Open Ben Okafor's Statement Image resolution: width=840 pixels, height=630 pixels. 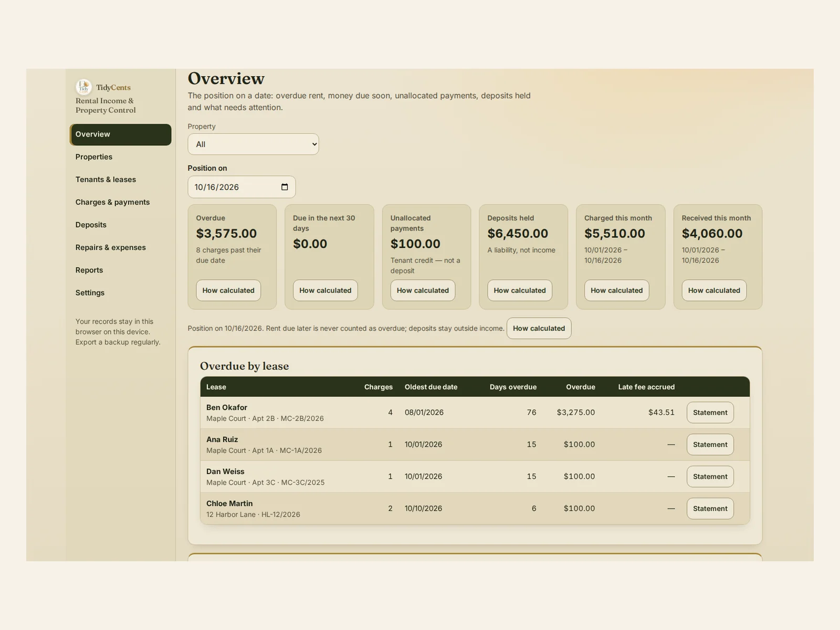tap(710, 413)
